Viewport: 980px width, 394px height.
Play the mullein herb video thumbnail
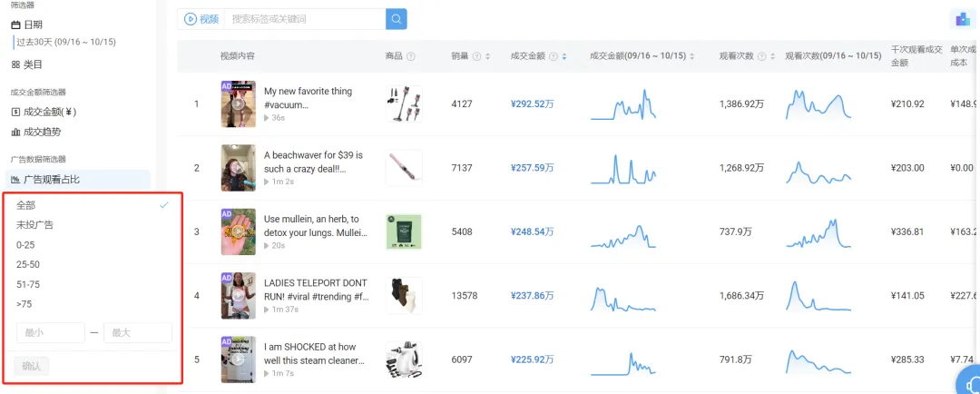(238, 231)
